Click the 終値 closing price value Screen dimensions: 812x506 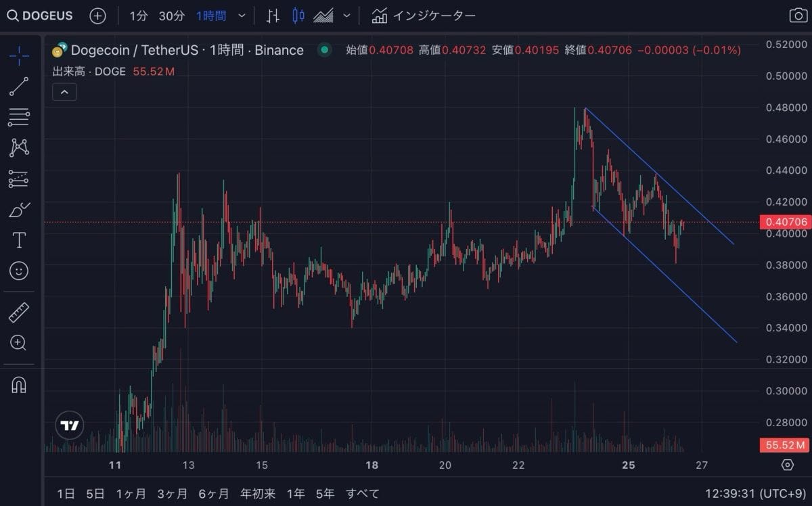tap(610, 50)
